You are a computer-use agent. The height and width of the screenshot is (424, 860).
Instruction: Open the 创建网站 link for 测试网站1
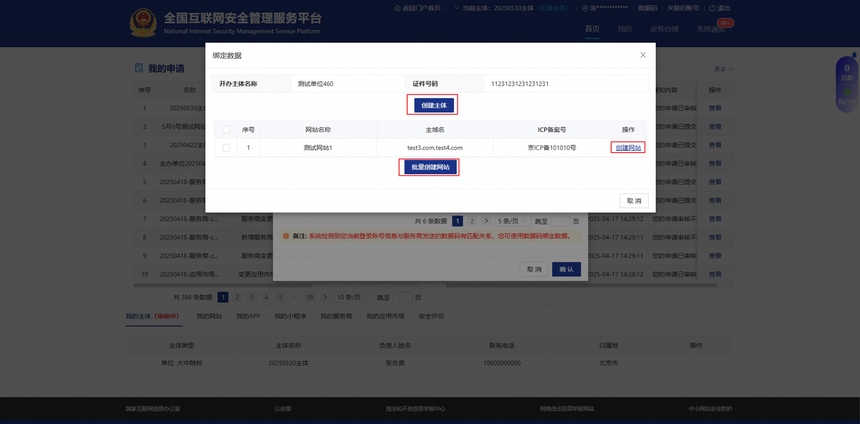pos(628,148)
